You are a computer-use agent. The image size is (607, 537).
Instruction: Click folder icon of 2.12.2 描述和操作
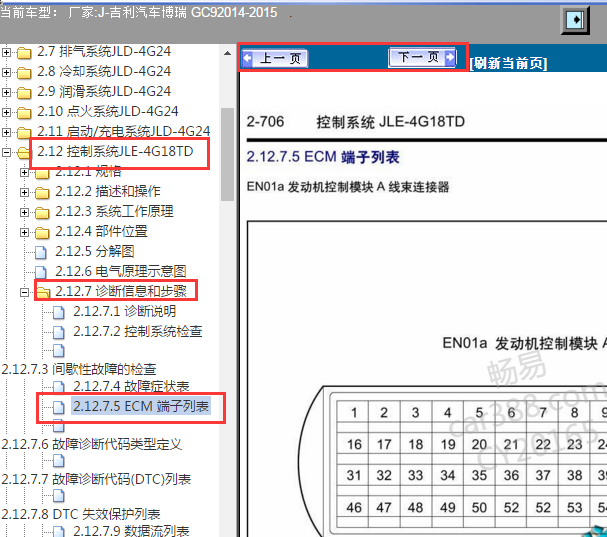pyautogui.click(x=42, y=193)
